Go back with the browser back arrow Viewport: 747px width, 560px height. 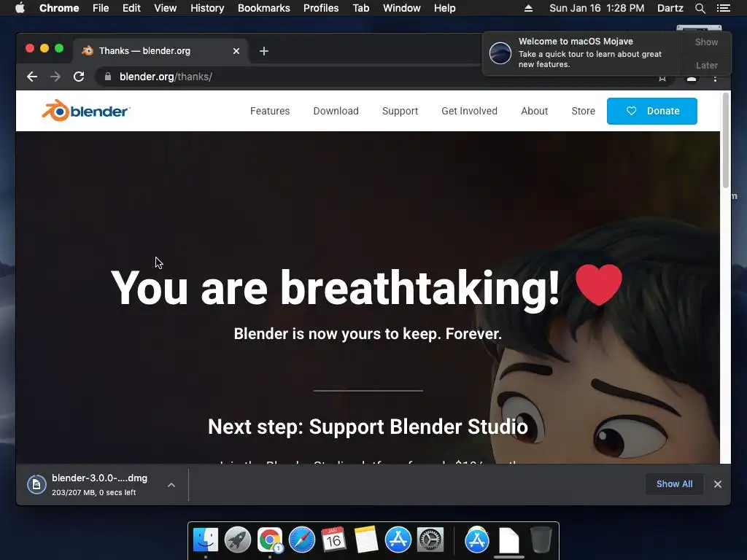[32, 77]
